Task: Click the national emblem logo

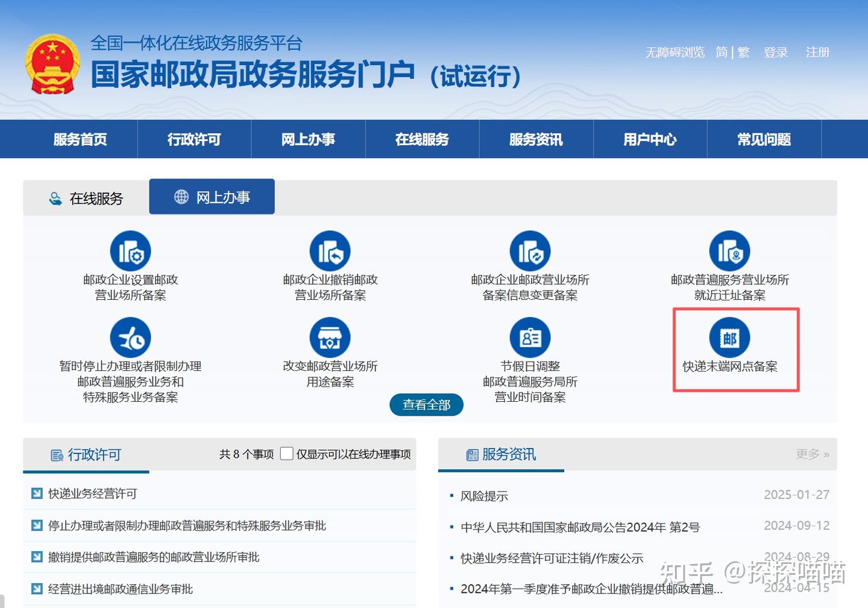Action: [x=52, y=64]
